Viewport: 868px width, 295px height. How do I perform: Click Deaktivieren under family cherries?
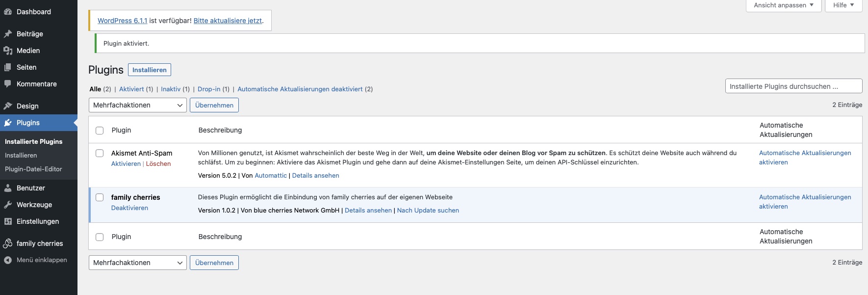coord(129,208)
